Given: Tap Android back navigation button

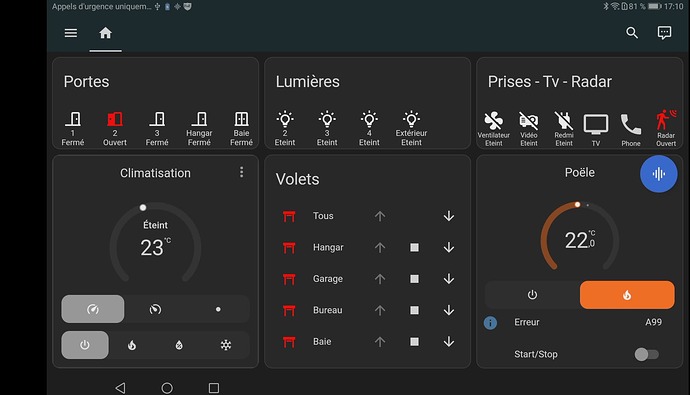Looking at the screenshot, I should [120, 388].
